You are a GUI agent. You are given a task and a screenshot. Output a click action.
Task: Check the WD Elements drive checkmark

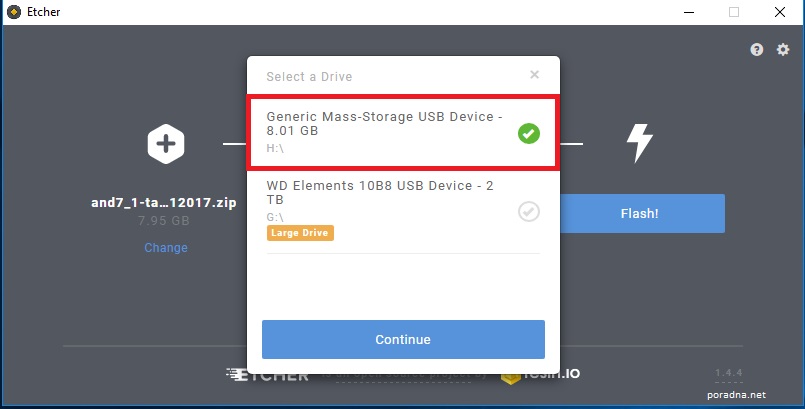(529, 211)
